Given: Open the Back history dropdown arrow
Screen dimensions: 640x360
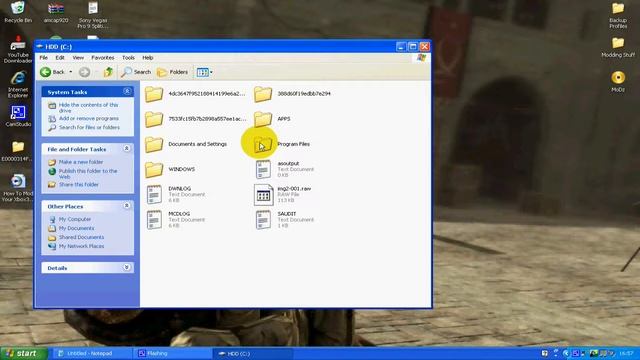Looking at the screenshot, I should point(71,72).
